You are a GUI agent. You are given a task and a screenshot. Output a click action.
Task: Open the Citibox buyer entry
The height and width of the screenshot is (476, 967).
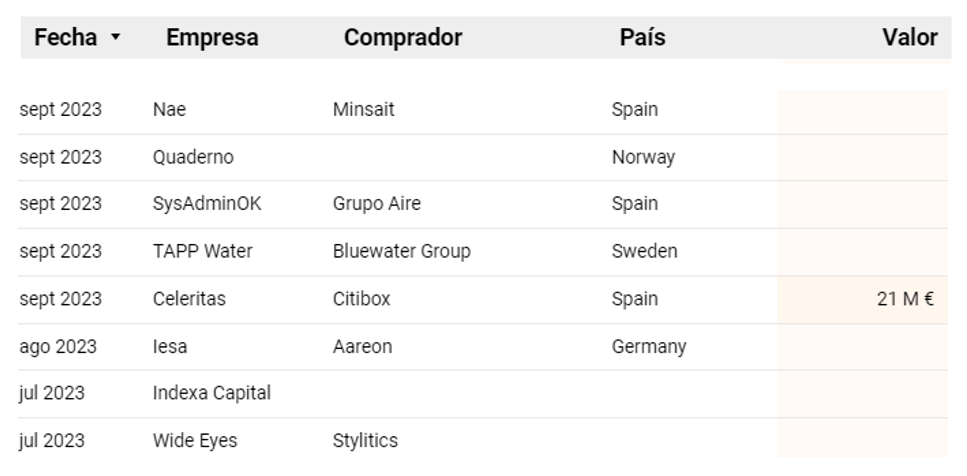[361, 299]
